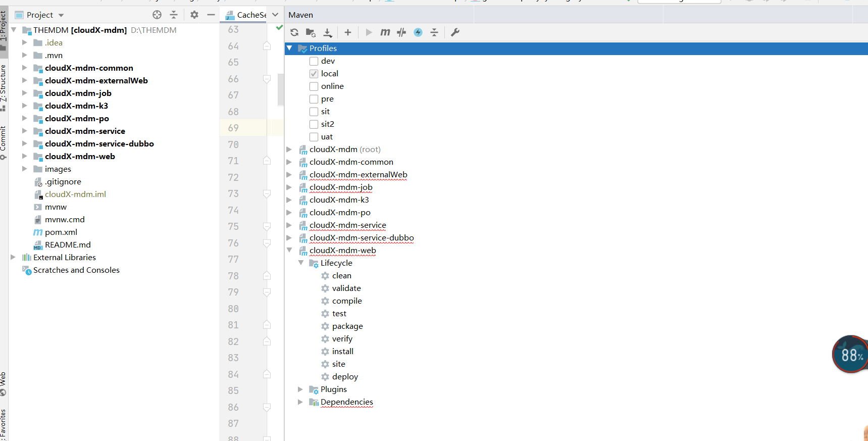Open the Commit side tab
868x441 pixels.
click(x=4, y=142)
